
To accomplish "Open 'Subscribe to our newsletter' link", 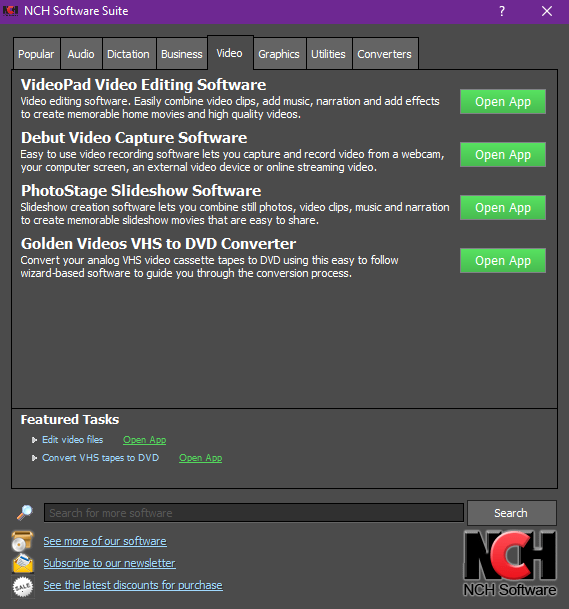I will click(109, 563).
